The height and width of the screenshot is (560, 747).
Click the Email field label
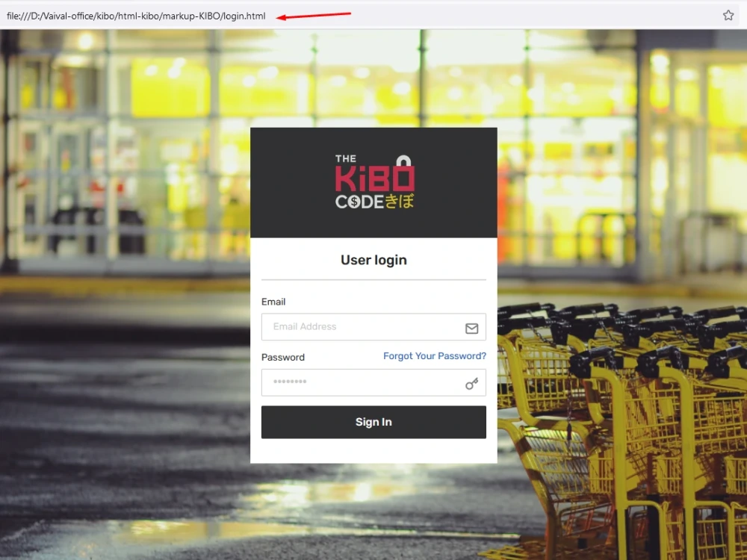pyautogui.click(x=273, y=302)
